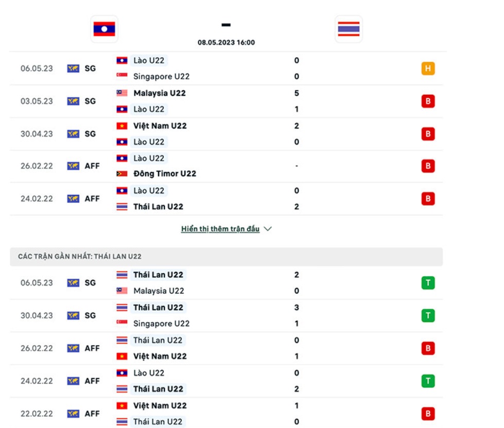Click green T badge for Thái Lan vs Singapore
Viewport: 504px width, 428px height.
click(x=428, y=316)
